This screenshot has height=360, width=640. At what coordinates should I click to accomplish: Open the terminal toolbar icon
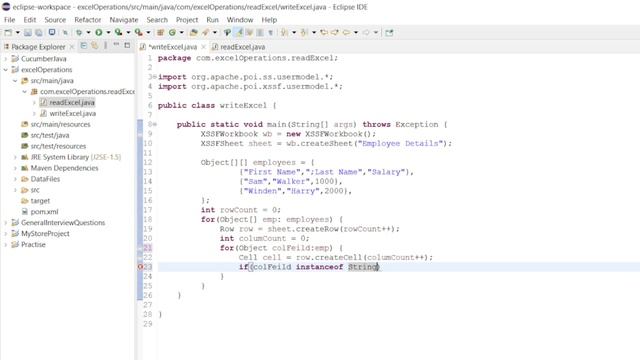(x=52, y=32)
